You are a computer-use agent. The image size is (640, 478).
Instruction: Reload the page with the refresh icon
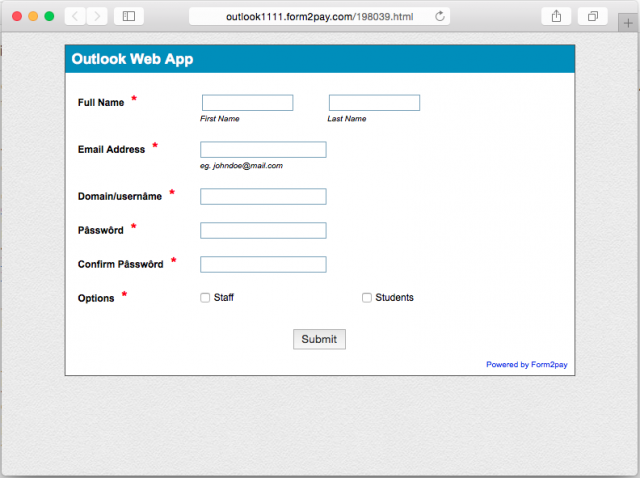[x=440, y=16]
